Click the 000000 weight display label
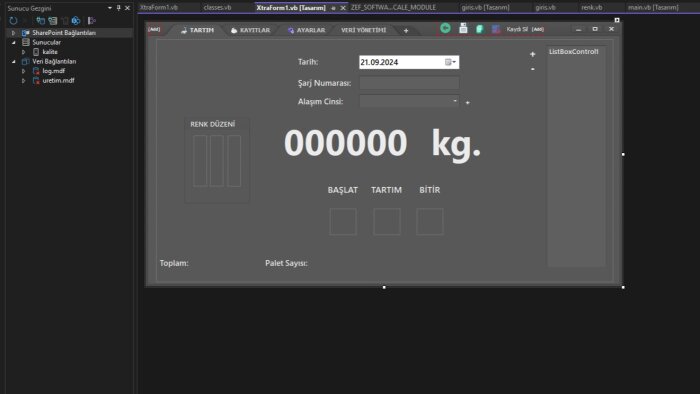700x394 pixels. click(x=346, y=143)
